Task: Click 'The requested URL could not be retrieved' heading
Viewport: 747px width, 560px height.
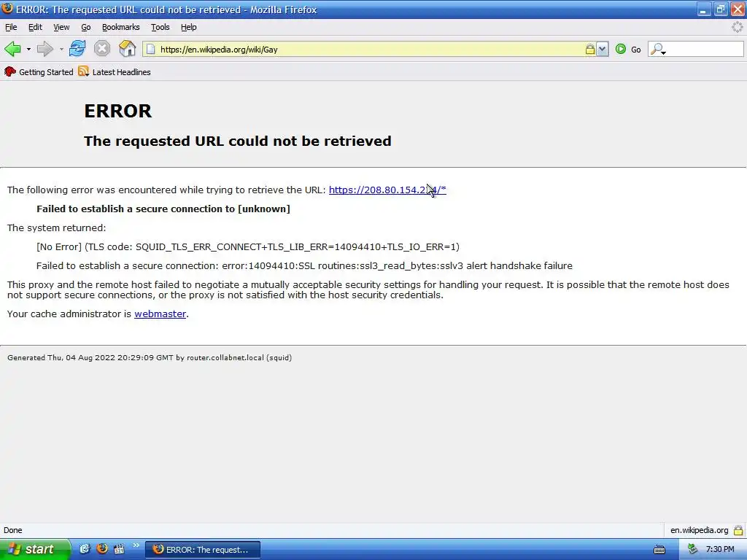Action: (238, 141)
